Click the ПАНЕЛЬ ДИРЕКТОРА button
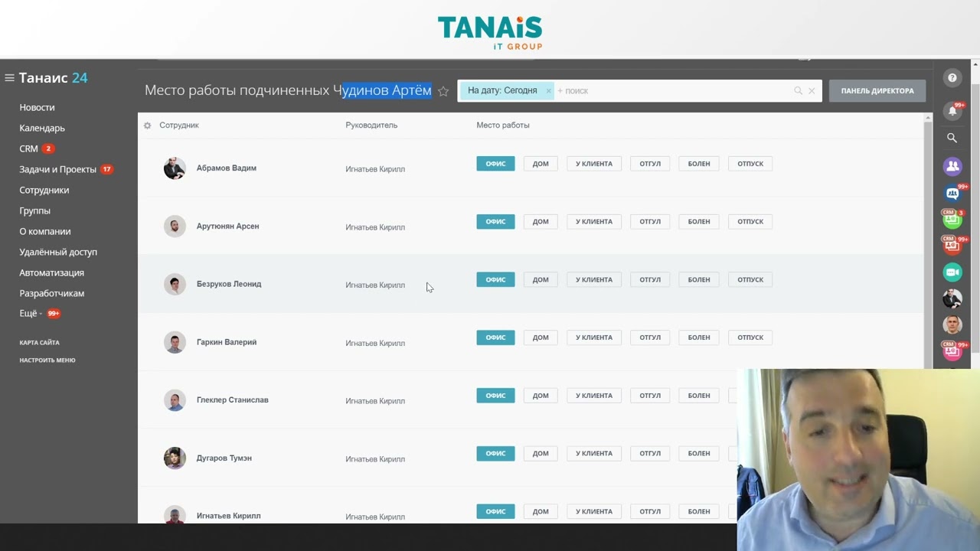 coord(877,91)
